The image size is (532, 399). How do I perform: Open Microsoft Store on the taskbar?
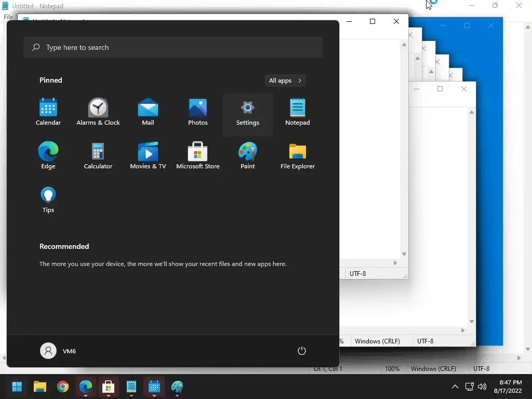[x=108, y=387]
